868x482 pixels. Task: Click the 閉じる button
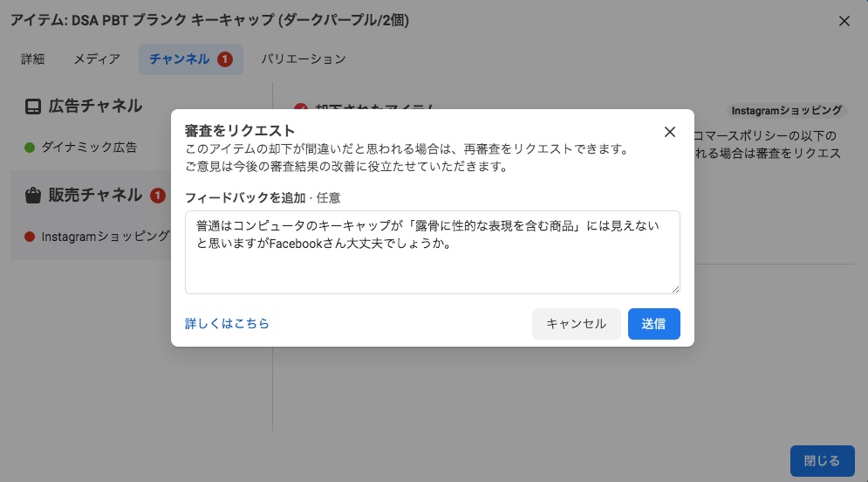pos(822,461)
